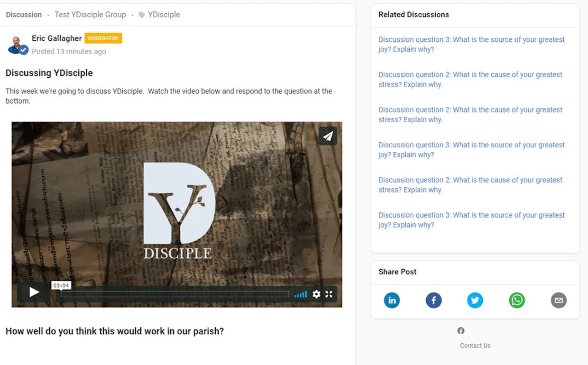
Task: Click the Moderator badge
Action: [x=103, y=38]
